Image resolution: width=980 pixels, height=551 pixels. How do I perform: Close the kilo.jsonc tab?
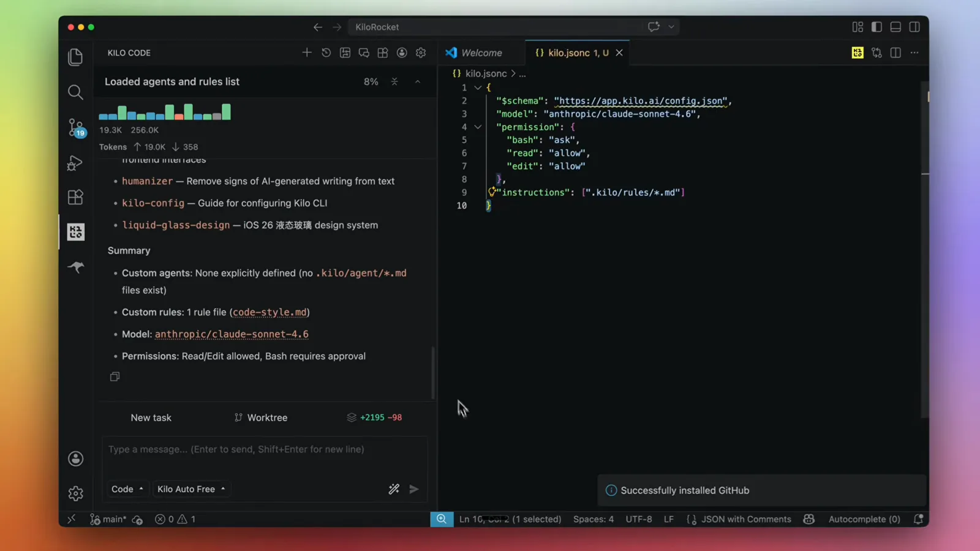(619, 53)
